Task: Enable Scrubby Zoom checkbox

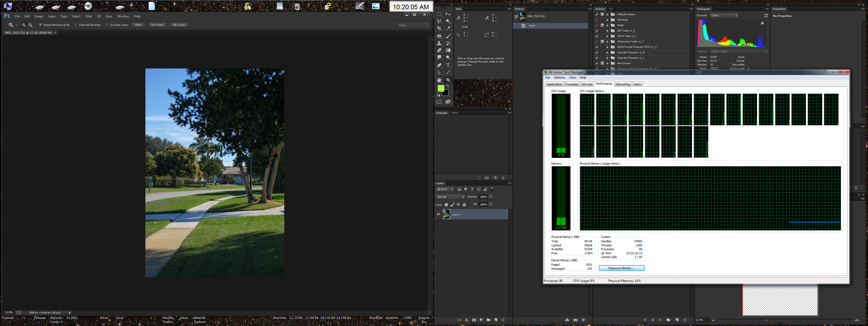Action: pos(107,25)
